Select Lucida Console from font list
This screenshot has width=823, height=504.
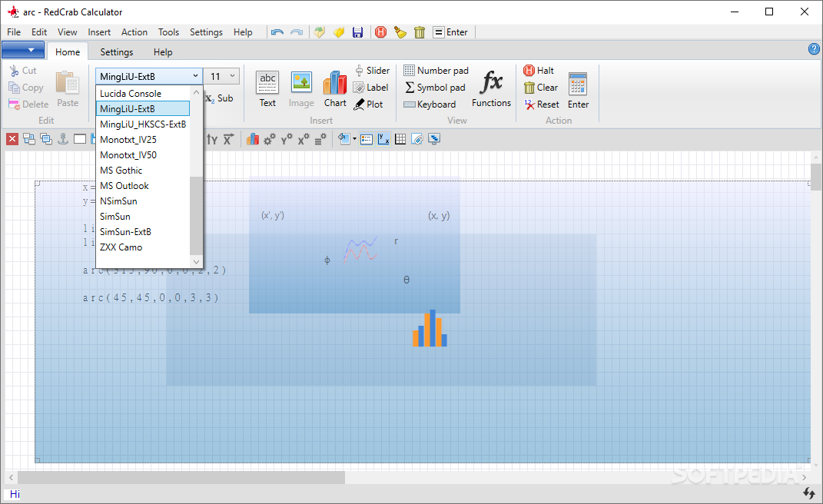[143, 94]
